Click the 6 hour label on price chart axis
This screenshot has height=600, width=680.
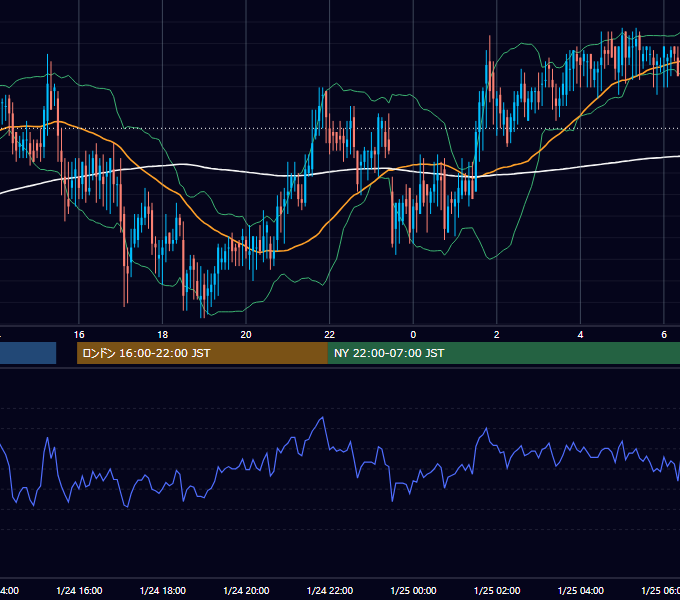(664, 335)
